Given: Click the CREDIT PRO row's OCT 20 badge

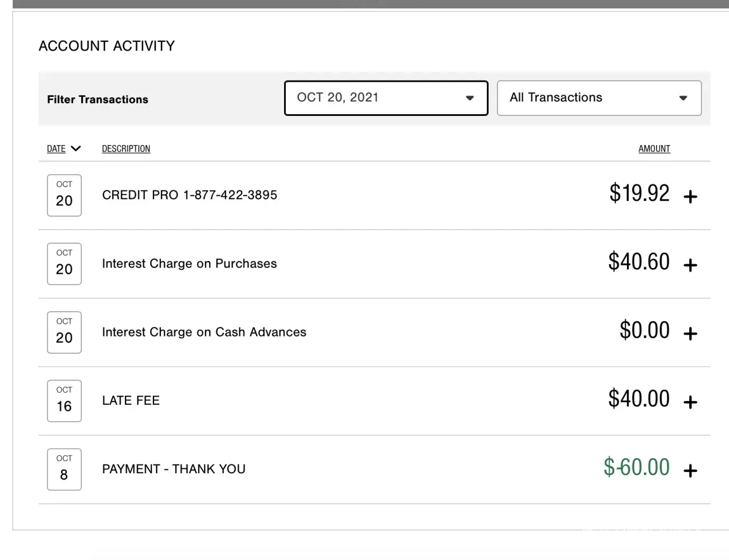Looking at the screenshot, I should point(64,195).
